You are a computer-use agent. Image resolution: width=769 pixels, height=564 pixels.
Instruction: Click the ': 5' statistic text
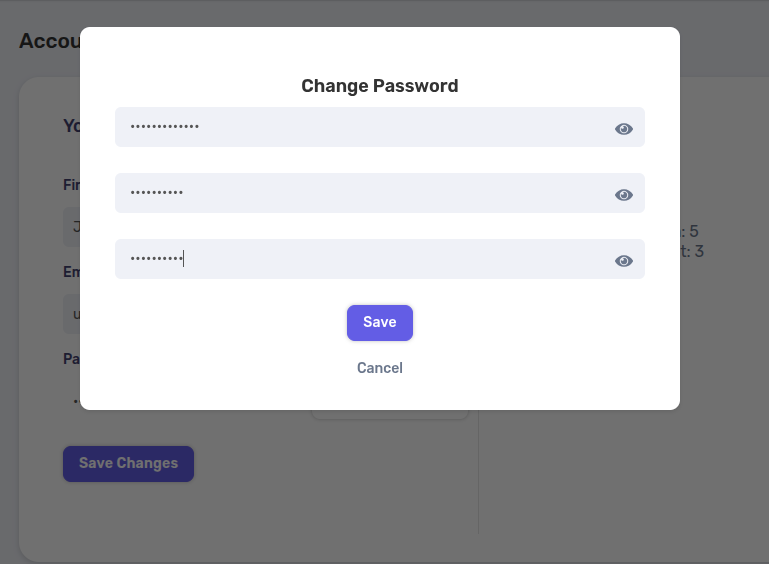pyautogui.click(x=689, y=231)
